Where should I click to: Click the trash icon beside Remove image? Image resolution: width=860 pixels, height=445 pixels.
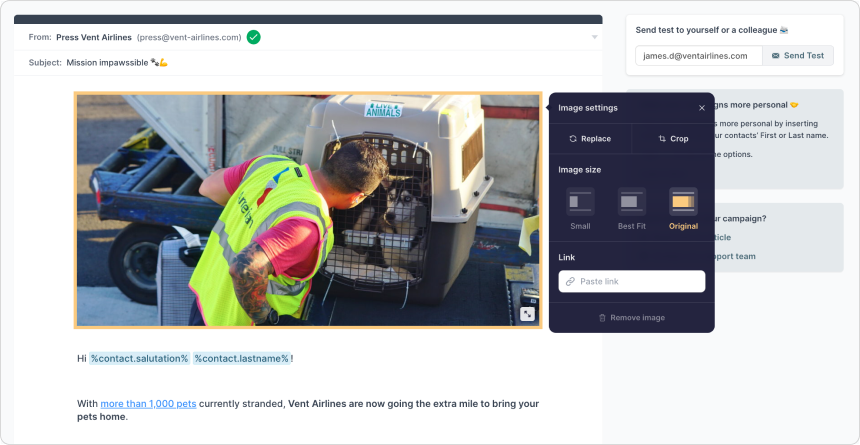(602, 318)
